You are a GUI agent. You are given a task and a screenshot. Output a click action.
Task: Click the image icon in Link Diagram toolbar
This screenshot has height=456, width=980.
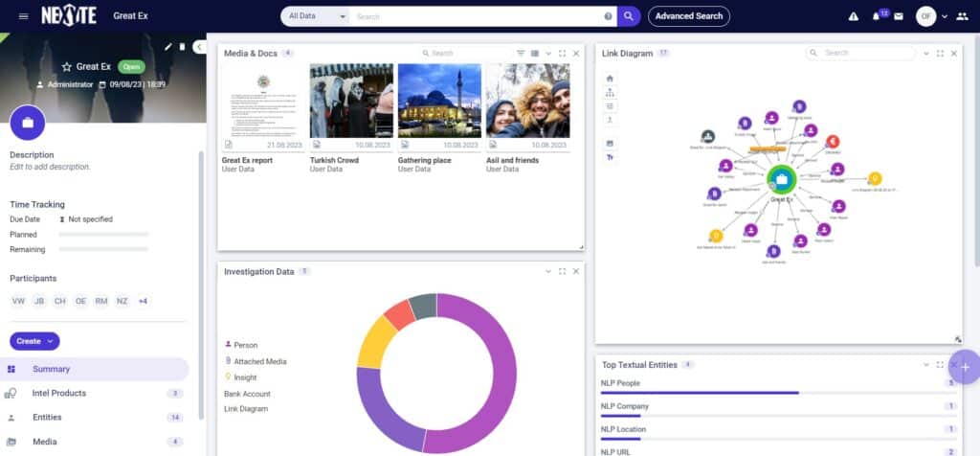pos(610,143)
